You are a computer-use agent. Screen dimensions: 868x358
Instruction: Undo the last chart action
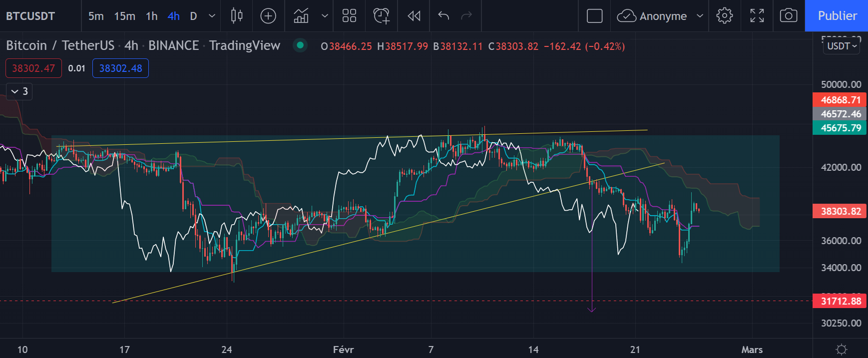(443, 16)
